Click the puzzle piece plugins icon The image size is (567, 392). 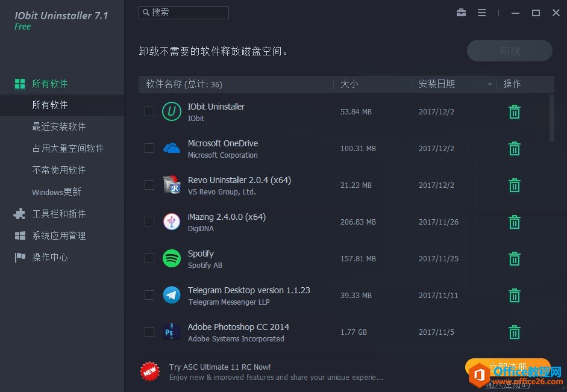[x=19, y=214]
